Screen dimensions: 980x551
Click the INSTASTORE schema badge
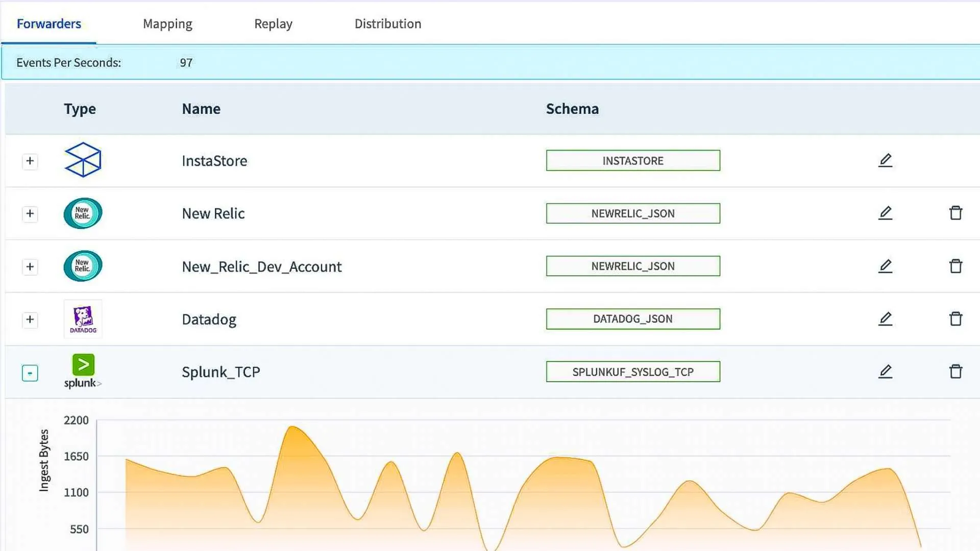tap(633, 161)
